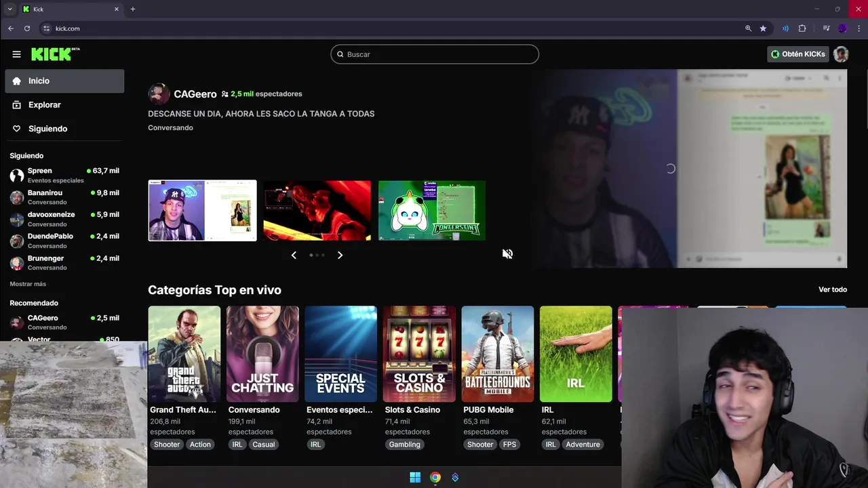
Task: Open Spreen channel name in Siguiendo list
Action: (39, 171)
